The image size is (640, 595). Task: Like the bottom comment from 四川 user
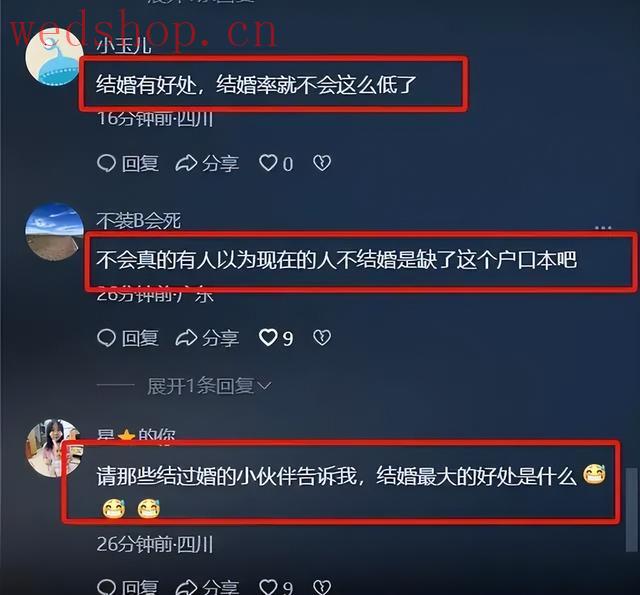[268, 587]
